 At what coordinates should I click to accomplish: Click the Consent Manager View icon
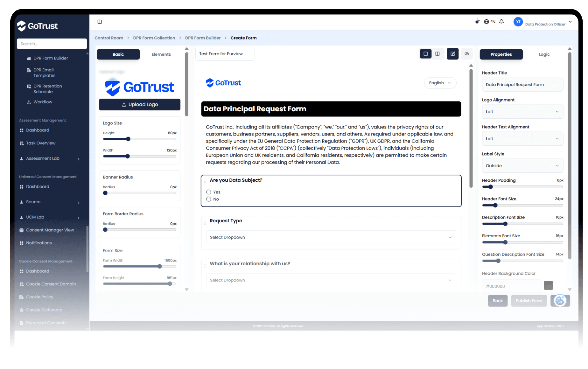[22, 230]
